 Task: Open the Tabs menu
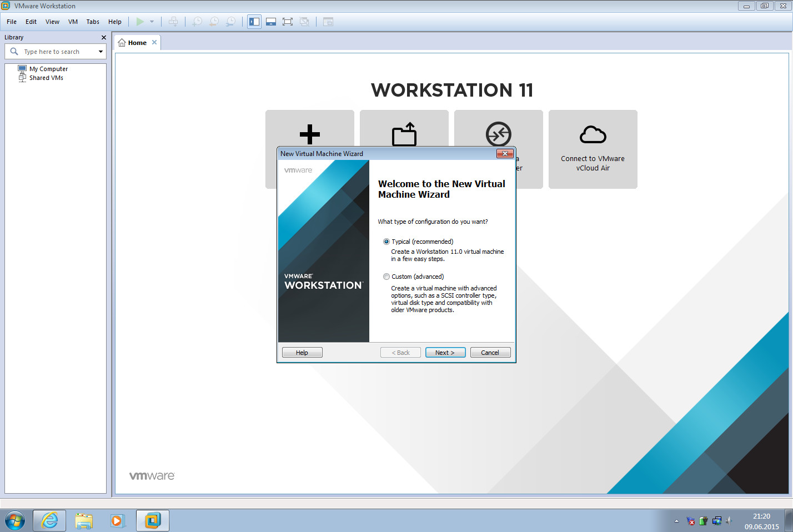[x=93, y=22]
